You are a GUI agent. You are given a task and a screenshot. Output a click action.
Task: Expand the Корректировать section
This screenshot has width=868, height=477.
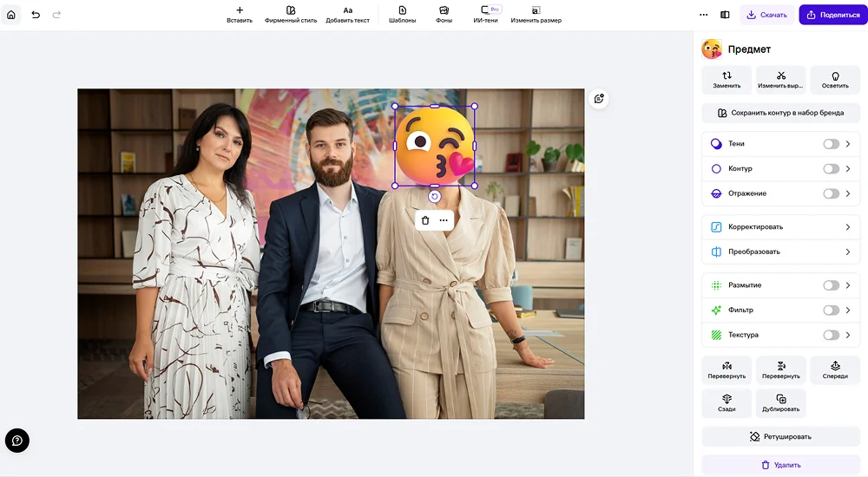point(847,227)
